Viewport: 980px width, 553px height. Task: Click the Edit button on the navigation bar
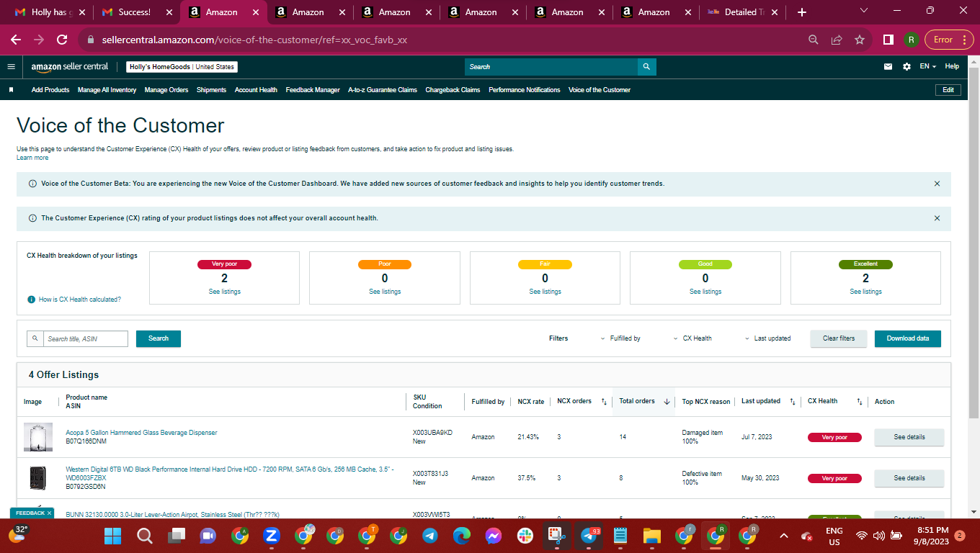(948, 90)
